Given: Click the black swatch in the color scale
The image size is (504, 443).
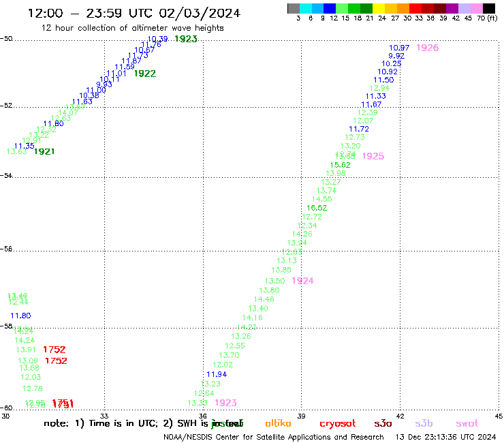Looking at the screenshot, I should click(489, 8).
